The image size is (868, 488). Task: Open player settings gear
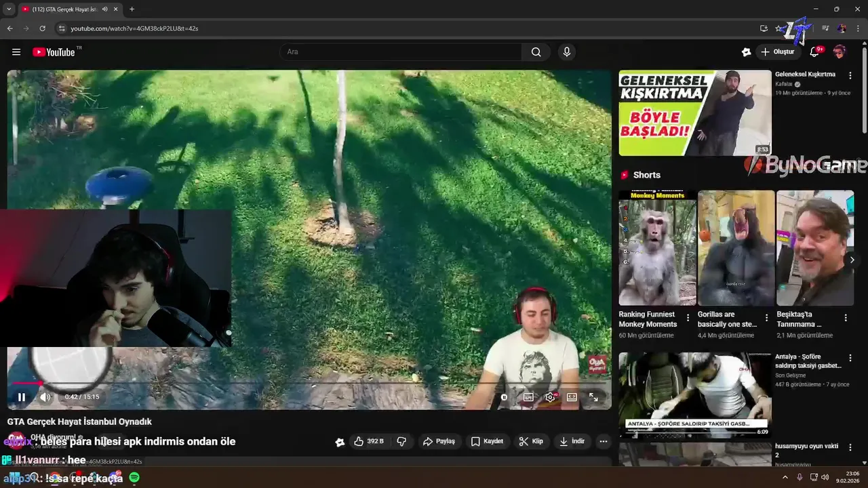(550, 397)
